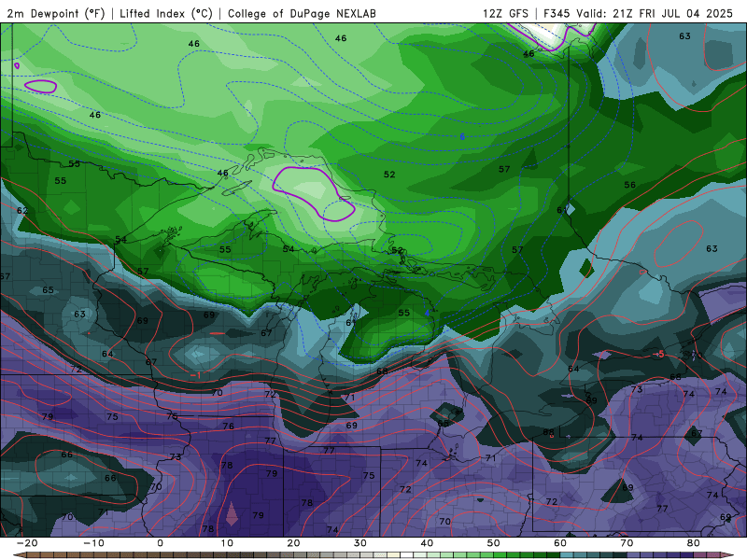Click the 30 tick label on color scale

(x=360, y=543)
